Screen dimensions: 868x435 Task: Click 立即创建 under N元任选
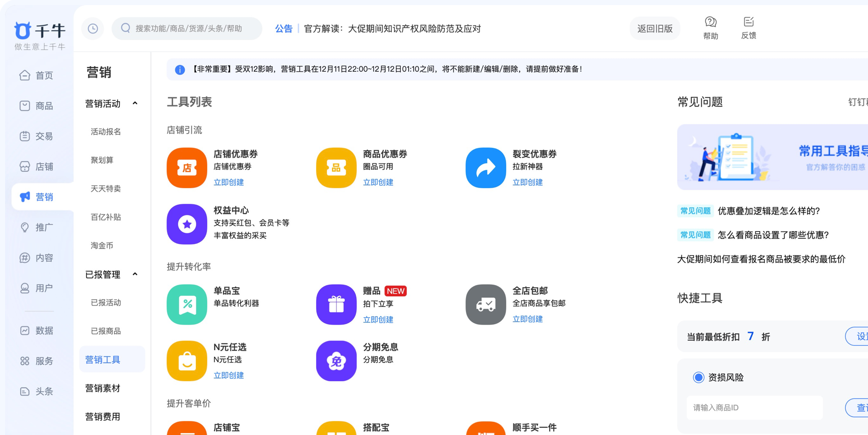228,376
